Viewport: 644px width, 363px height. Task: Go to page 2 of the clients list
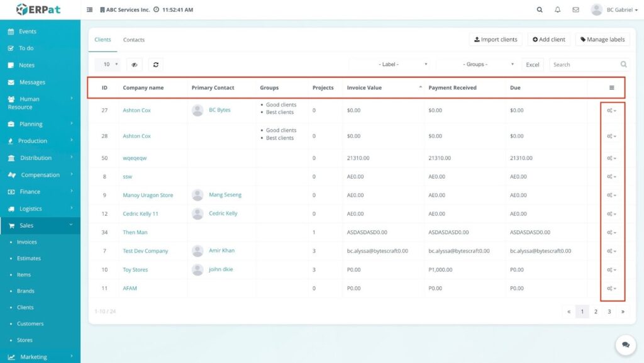[x=596, y=311]
